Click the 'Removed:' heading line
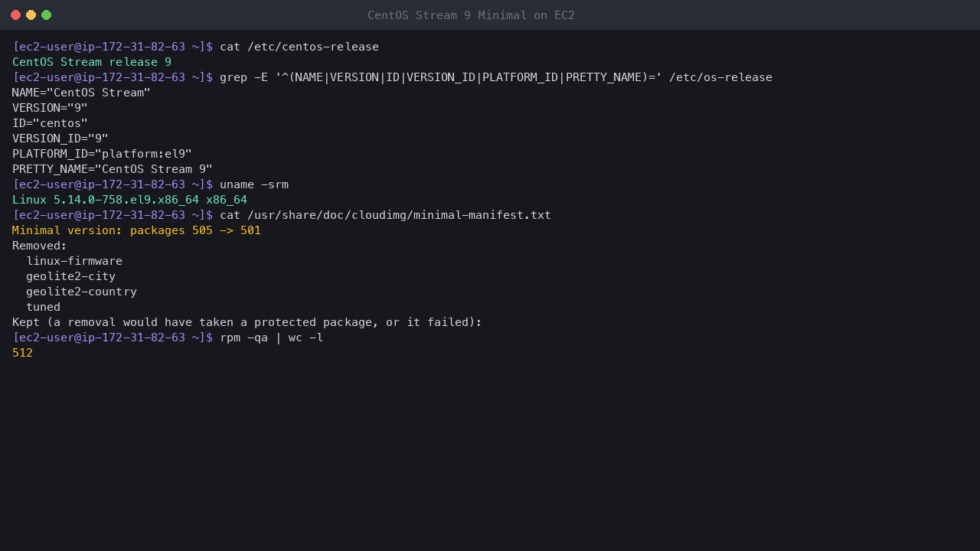The width and height of the screenshot is (980, 551). 40,246
